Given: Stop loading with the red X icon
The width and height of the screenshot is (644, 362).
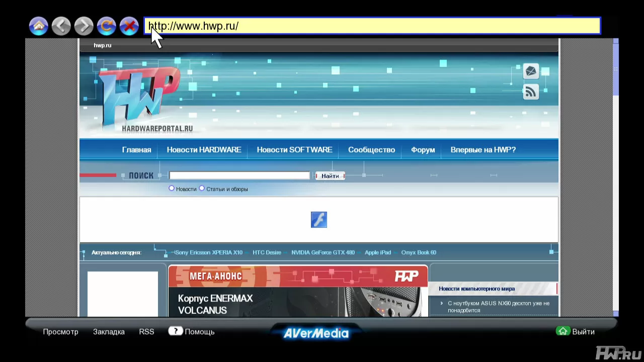Looking at the screenshot, I should coord(129,26).
